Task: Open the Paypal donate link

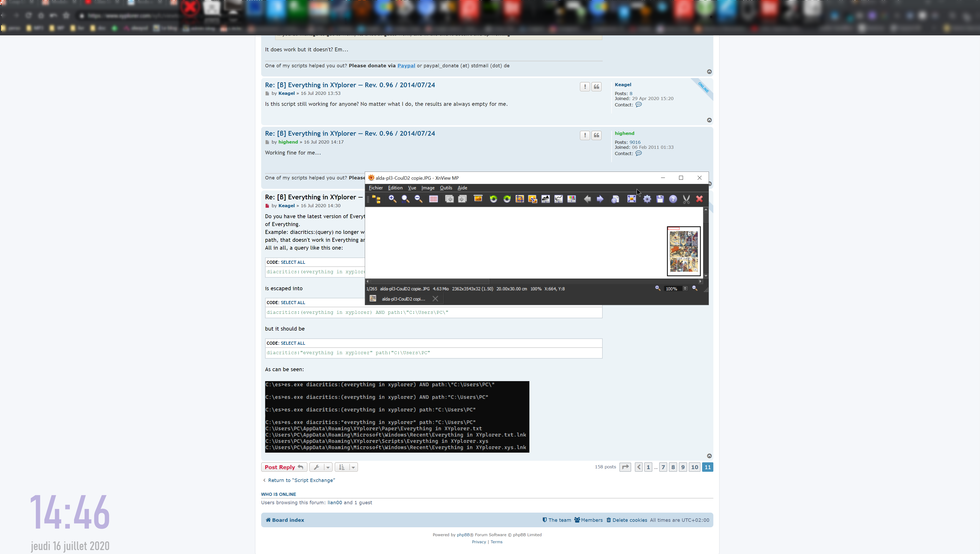Action: [406, 65]
